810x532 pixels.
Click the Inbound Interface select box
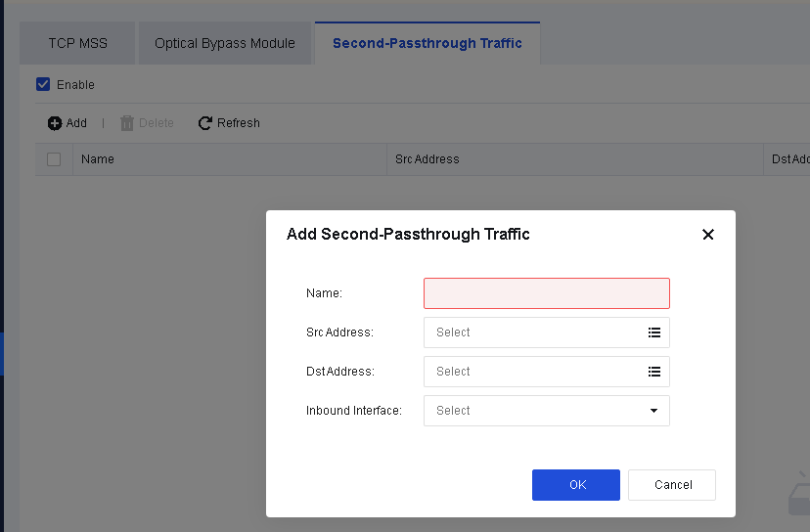[x=533, y=411]
